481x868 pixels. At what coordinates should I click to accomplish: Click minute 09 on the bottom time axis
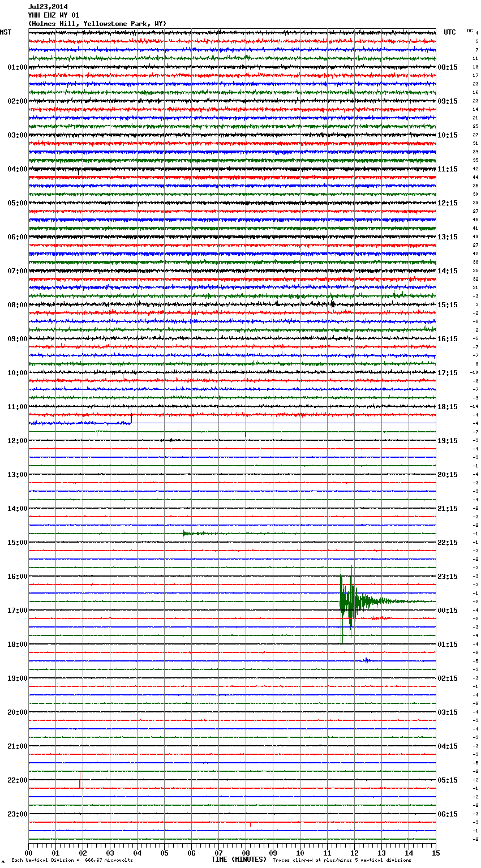point(273,853)
